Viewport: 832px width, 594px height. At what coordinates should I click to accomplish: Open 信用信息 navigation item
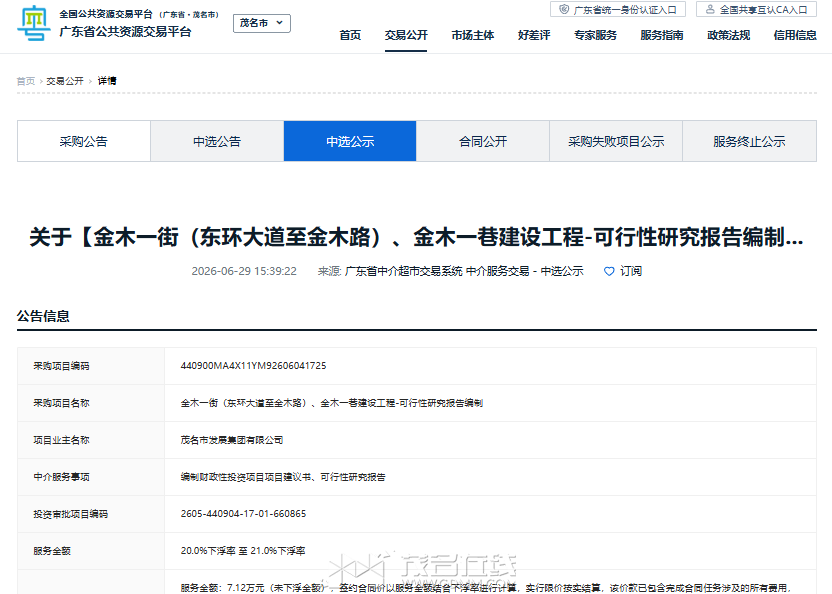(x=795, y=35)
